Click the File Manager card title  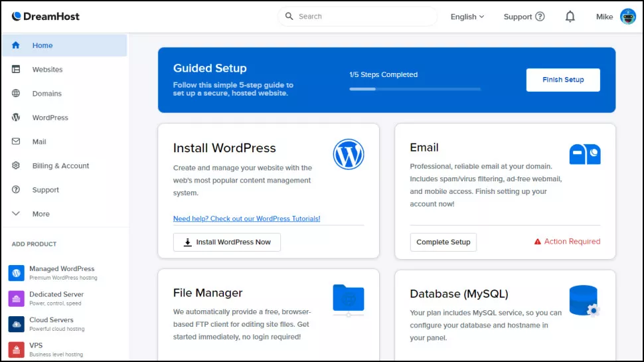pos(208,292)
